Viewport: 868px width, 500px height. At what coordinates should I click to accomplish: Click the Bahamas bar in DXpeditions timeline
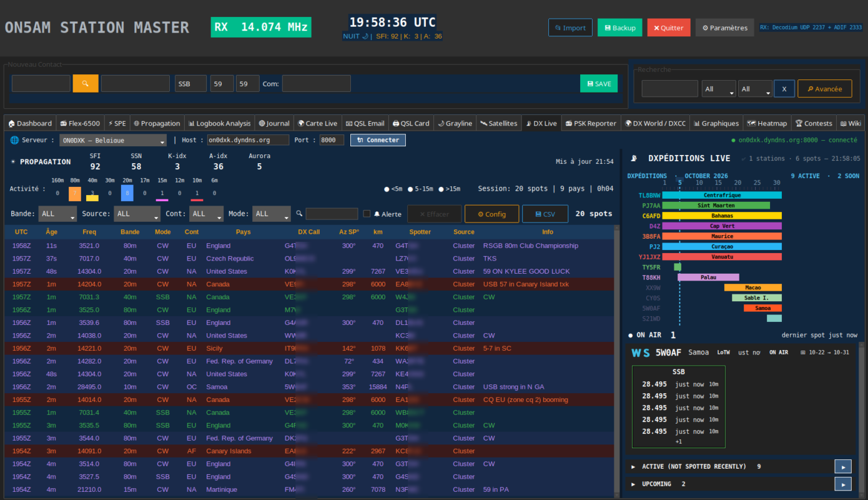(x=722, y=216)
